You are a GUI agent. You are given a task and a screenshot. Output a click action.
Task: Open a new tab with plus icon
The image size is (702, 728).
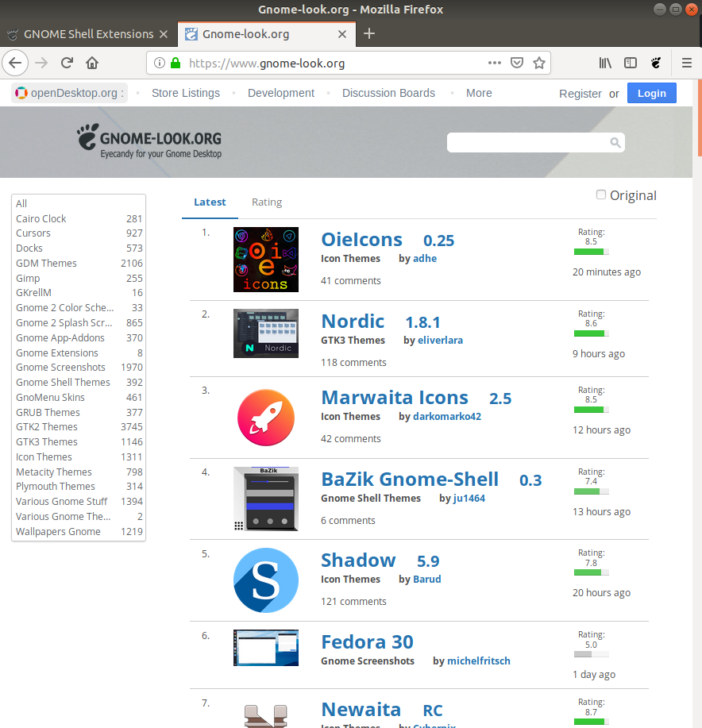(x=369, y=34)
